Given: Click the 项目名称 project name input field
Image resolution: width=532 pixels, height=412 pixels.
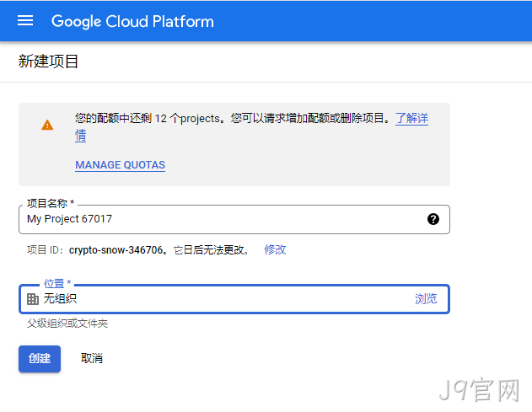Looking at the screenshot, I should click(x=234, y=219).
